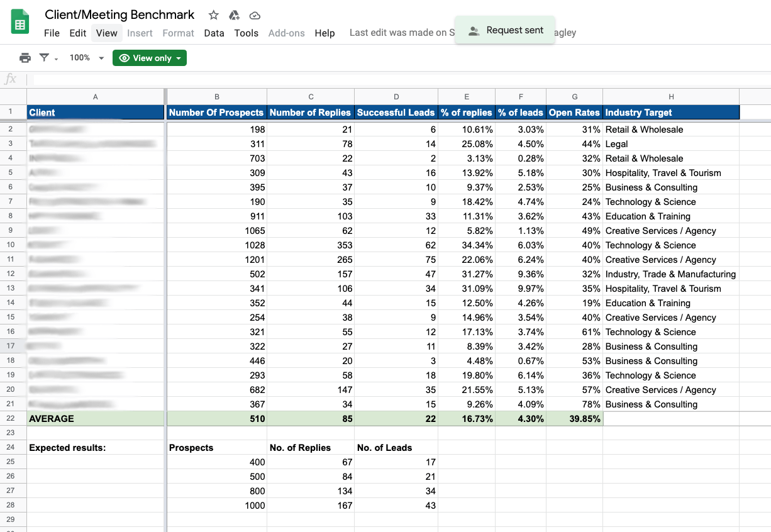Open the Help menu
This screenshot has width=771, height=532.
pyautogui.click(x=324, y=33)
